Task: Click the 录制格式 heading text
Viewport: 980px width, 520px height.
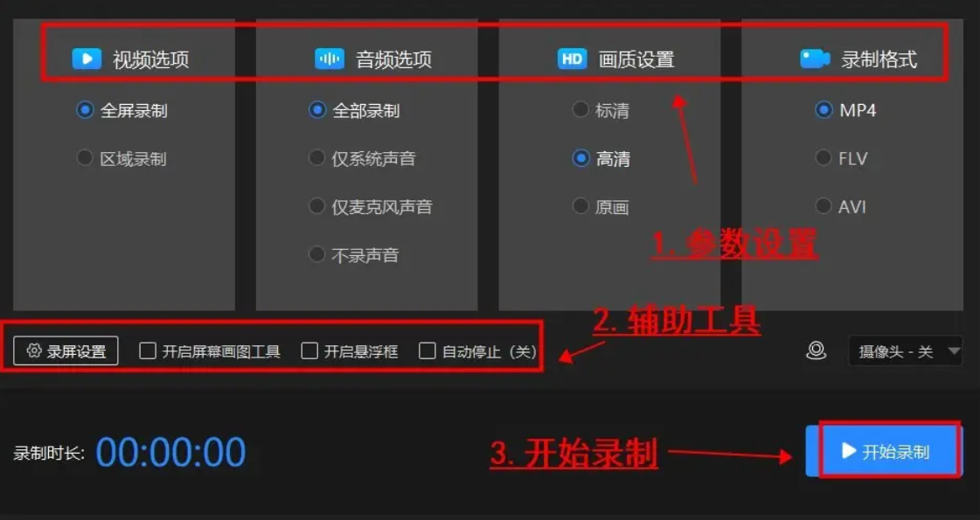Action: point(879,59)
